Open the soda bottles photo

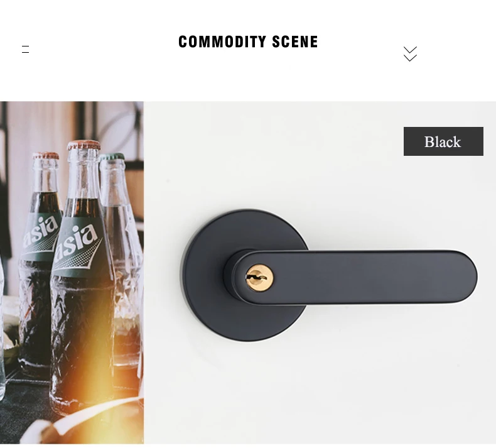[x=72, y=272]
